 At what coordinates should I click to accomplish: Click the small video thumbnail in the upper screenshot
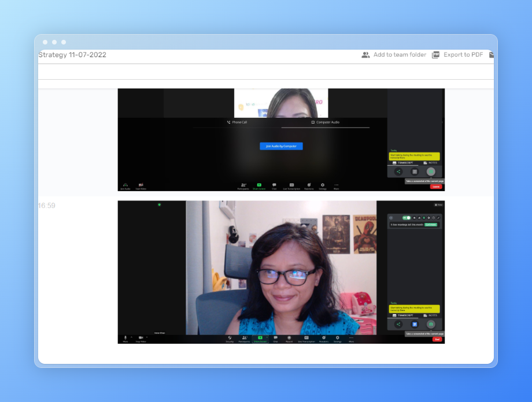[281, 103]
